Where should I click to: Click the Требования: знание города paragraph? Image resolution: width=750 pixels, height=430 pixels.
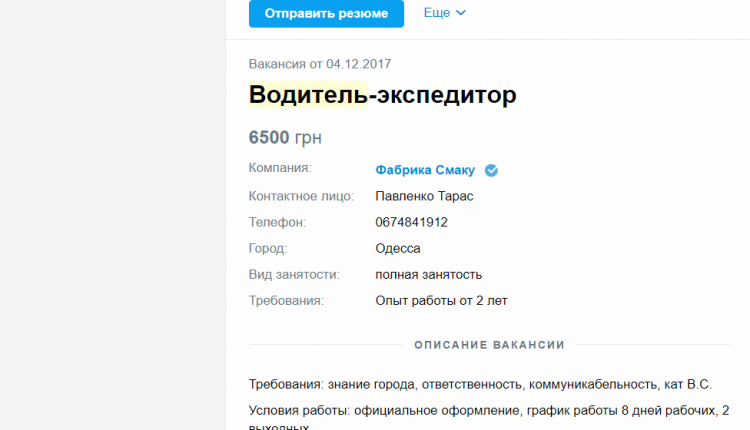coord(480,385)
